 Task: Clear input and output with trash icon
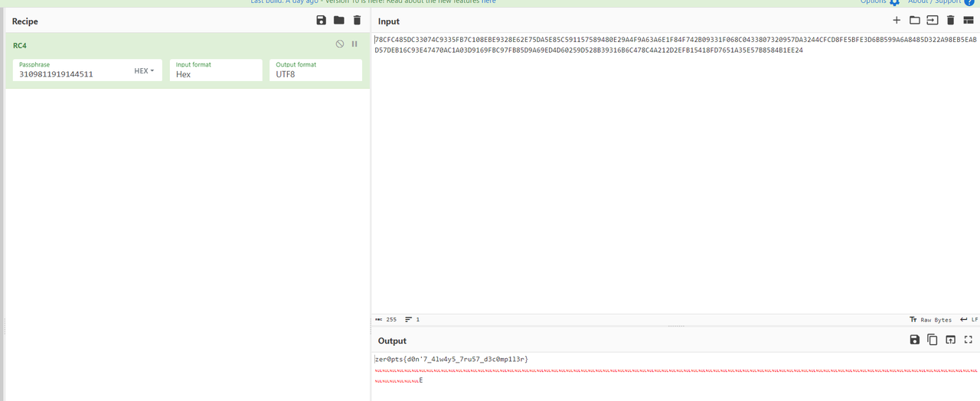tap(950, 21)
